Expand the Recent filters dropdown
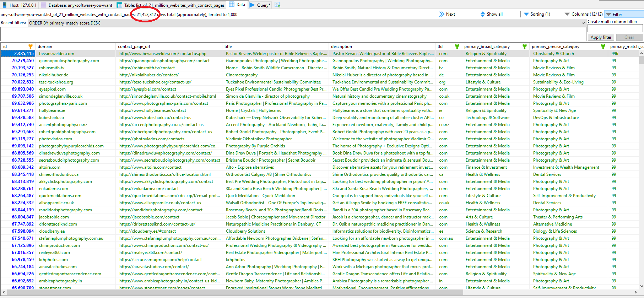The height and width of the screenshot is (298, 644). [x=583, y=23]
